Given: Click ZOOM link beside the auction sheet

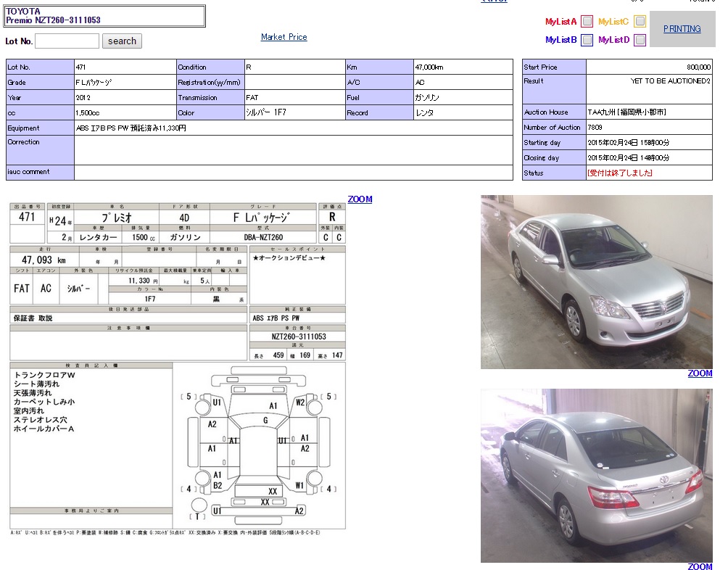Looking at the screenshot, I should tap(360, 199).
